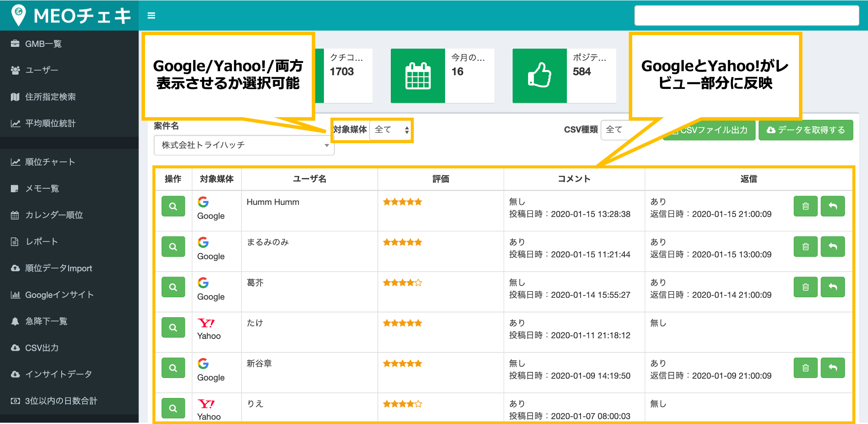This screenshot has height=424, width=868.
Task: Click the 対象媒体 column header
Action: pos(217,179)
